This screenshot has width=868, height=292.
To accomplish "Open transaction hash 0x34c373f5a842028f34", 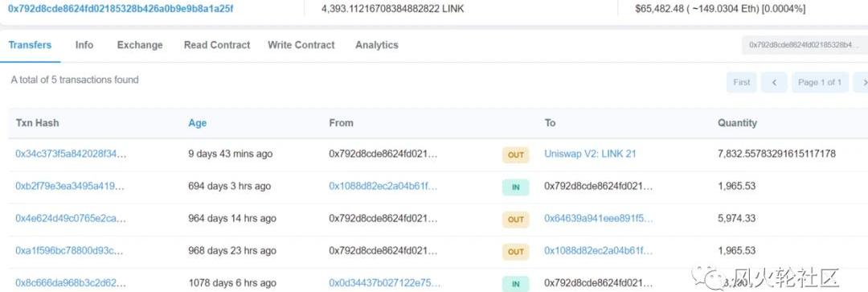I will pos(71,154).
